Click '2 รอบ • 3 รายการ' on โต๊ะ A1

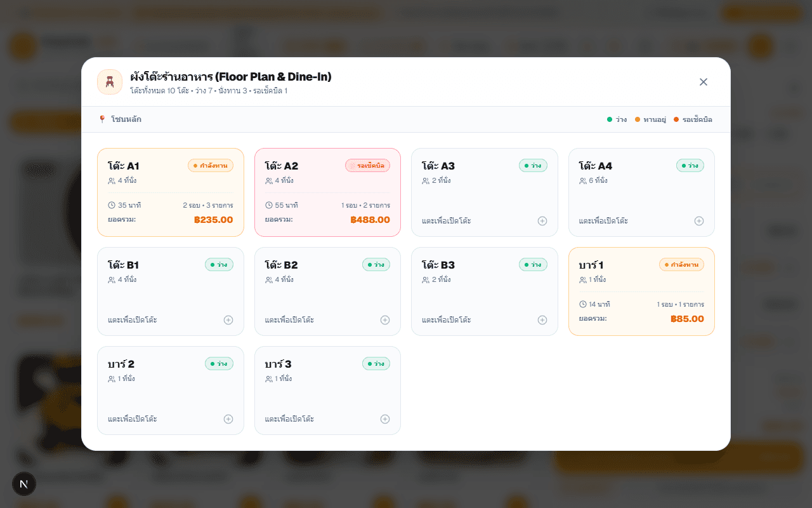tap(208, 206)
